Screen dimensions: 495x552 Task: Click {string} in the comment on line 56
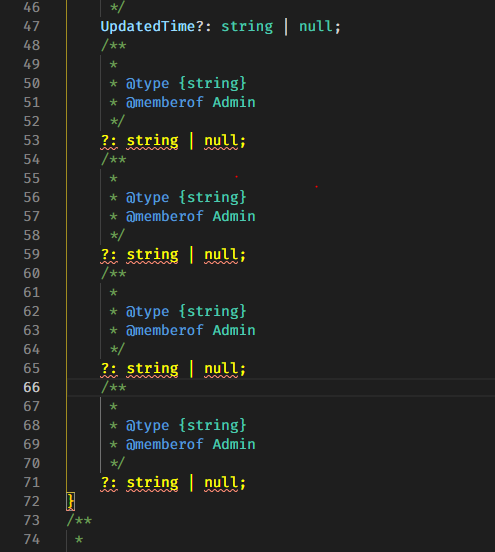pyautogui.click(x=213, y=197)
